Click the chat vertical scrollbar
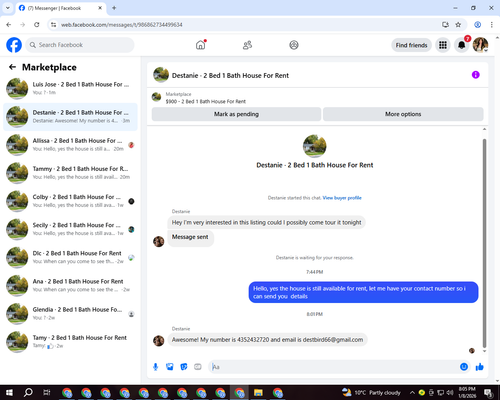500x400 pixels. pyautogui.click(x=484, y=243)
